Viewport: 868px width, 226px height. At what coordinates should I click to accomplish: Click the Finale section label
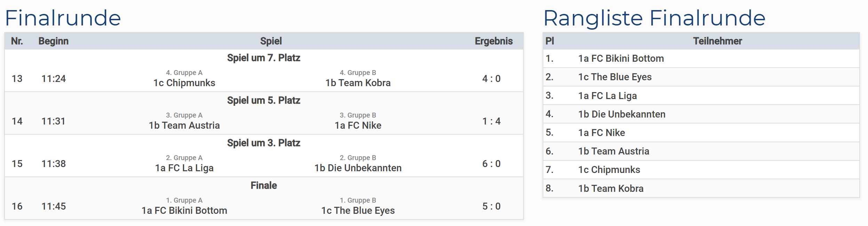coord(264,186)
